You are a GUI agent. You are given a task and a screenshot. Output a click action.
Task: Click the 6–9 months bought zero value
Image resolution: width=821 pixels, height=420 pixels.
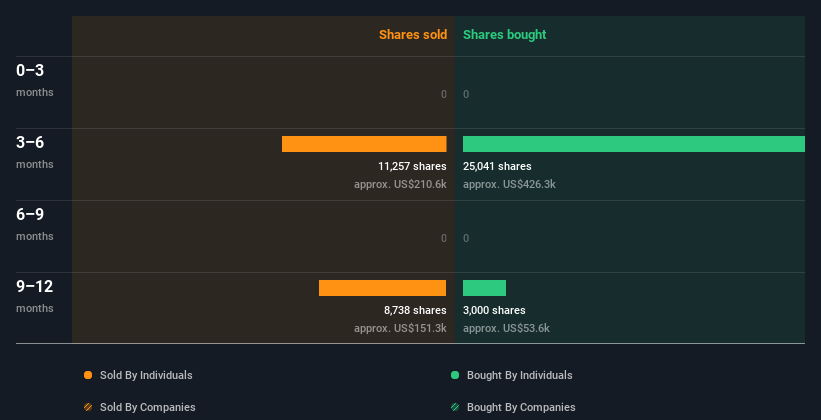466,238
